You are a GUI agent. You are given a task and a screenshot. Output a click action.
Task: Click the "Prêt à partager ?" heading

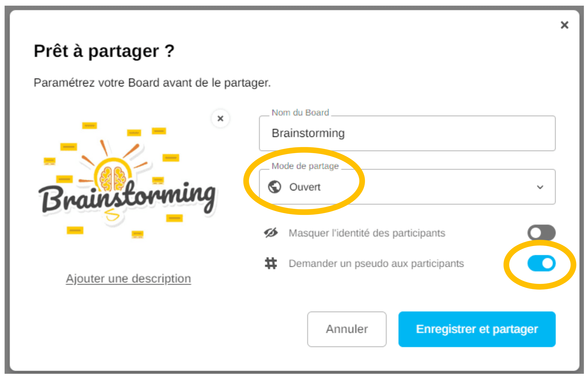coord(104,51)
